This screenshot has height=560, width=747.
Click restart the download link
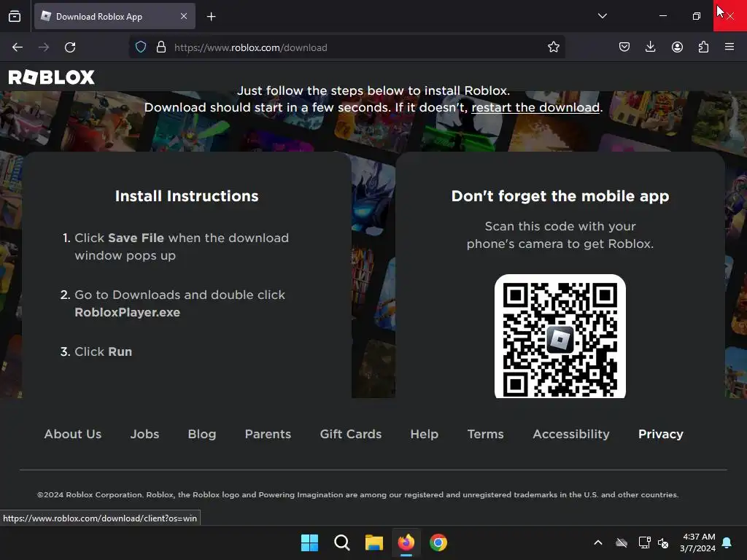point(535,108)
